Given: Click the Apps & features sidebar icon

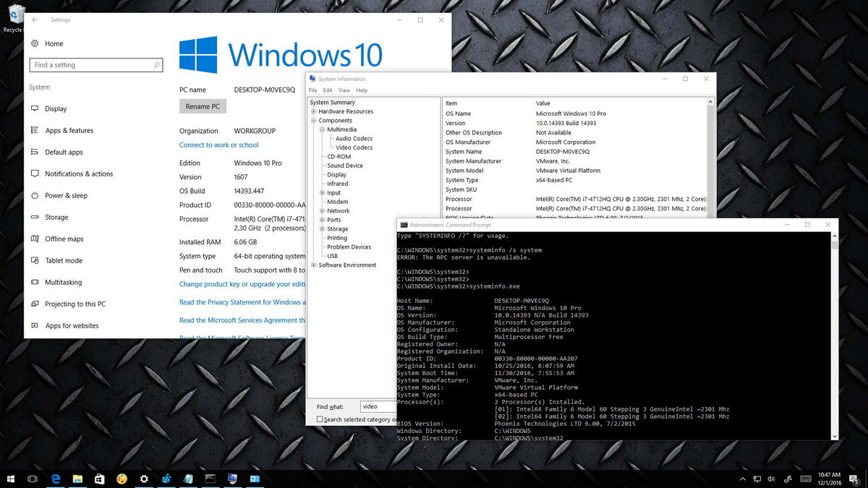Looking at the screenshot, I should click(x=35, y=131).
